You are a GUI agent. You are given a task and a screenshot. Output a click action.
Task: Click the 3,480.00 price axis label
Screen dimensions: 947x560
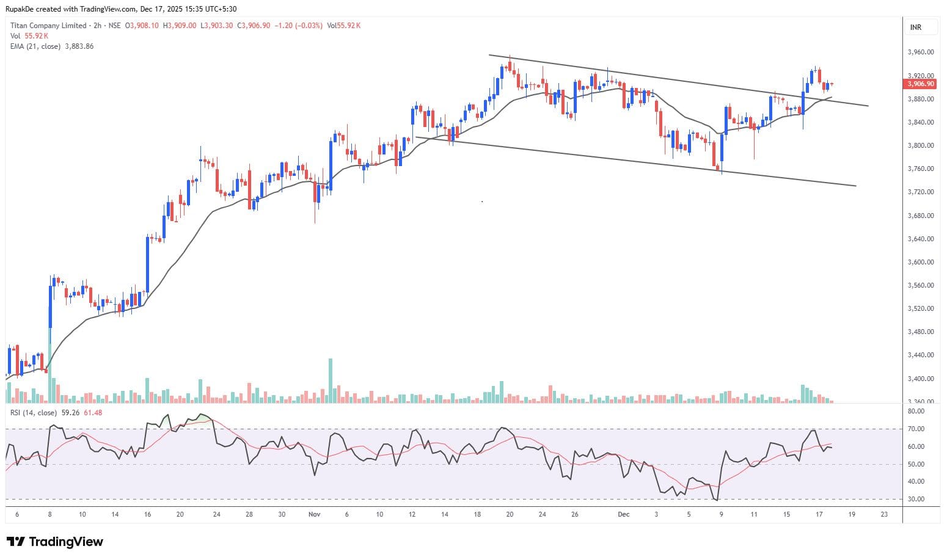click(x=920, y=332)
